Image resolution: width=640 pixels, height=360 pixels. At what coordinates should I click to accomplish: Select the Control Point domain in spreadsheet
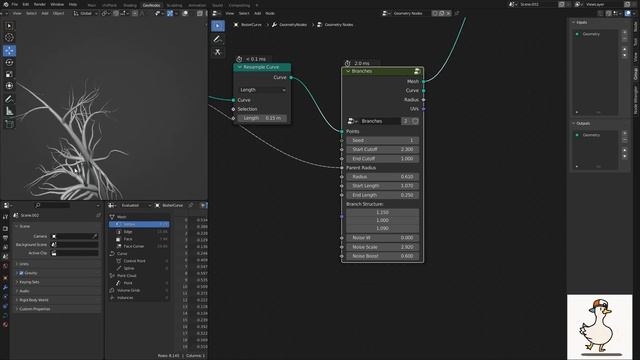pos(139,261)
